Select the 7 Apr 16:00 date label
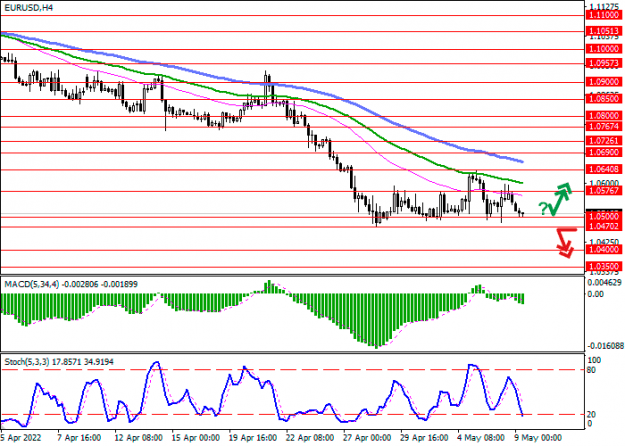Viewport: 625px width, 446px height. 79,438
